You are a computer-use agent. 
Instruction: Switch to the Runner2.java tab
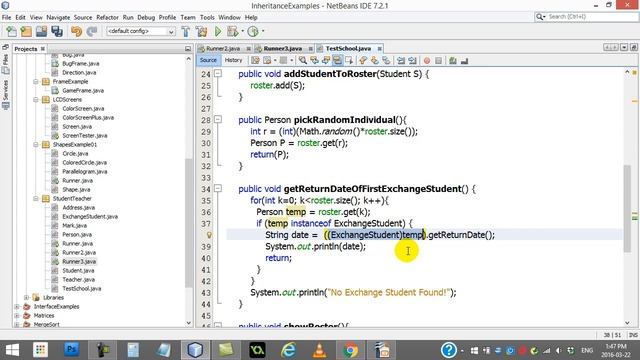(x=223, y=49)
